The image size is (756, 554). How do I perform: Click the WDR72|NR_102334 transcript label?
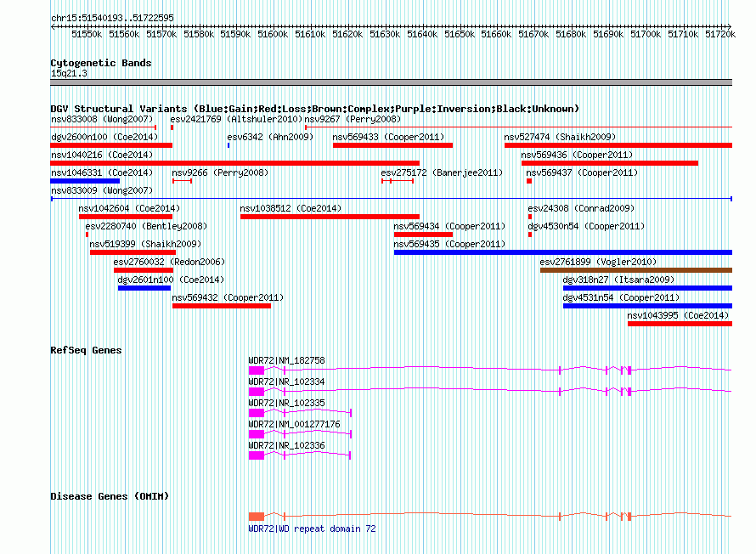(x=286, y=382)
